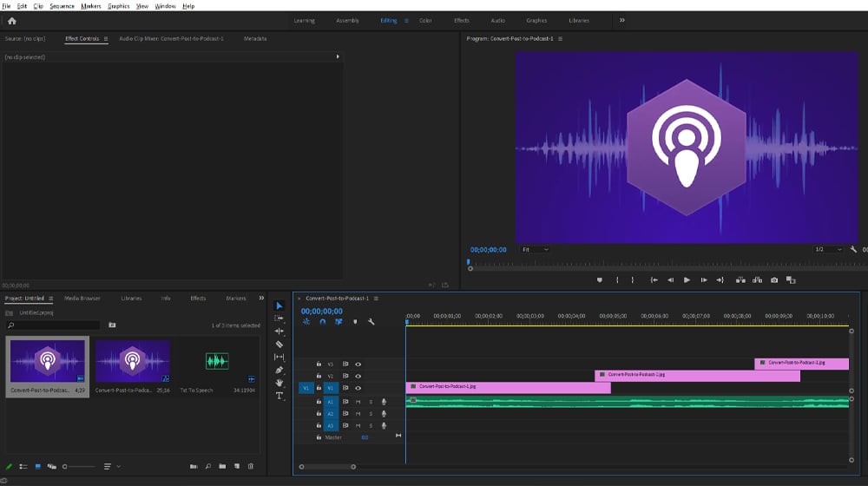
Task: Switch Project panel to Freeform view
Action: [x=52, y=467]
